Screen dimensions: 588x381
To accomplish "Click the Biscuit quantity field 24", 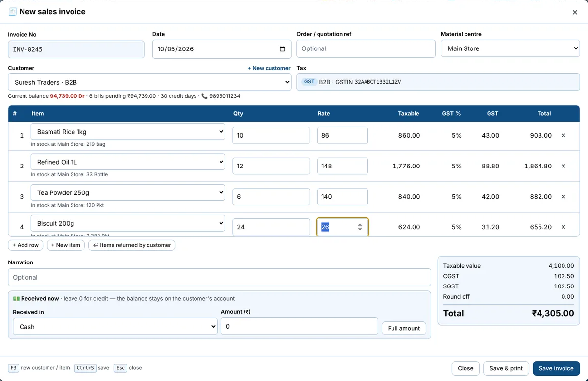I will coord(271,227).
